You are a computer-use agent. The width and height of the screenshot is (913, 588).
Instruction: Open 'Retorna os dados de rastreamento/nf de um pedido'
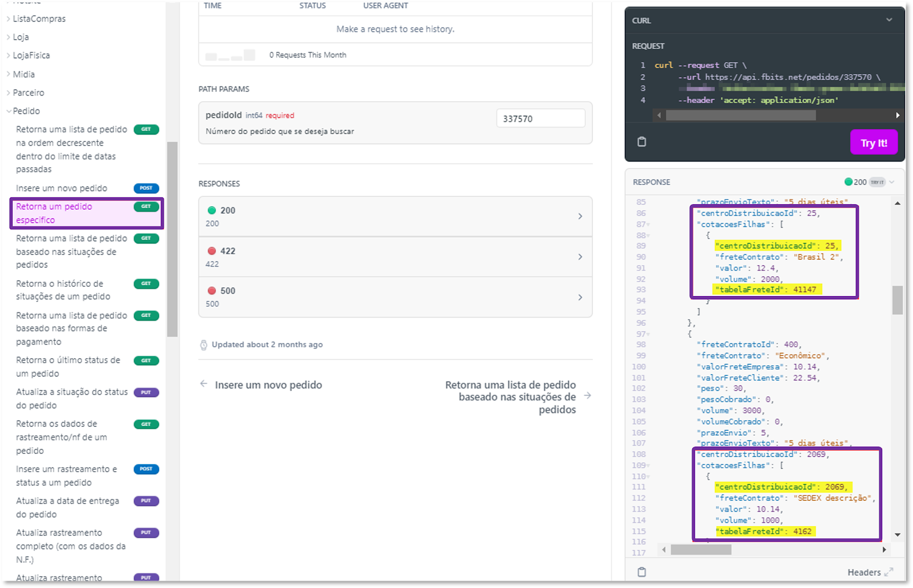(x=87, y=437)
